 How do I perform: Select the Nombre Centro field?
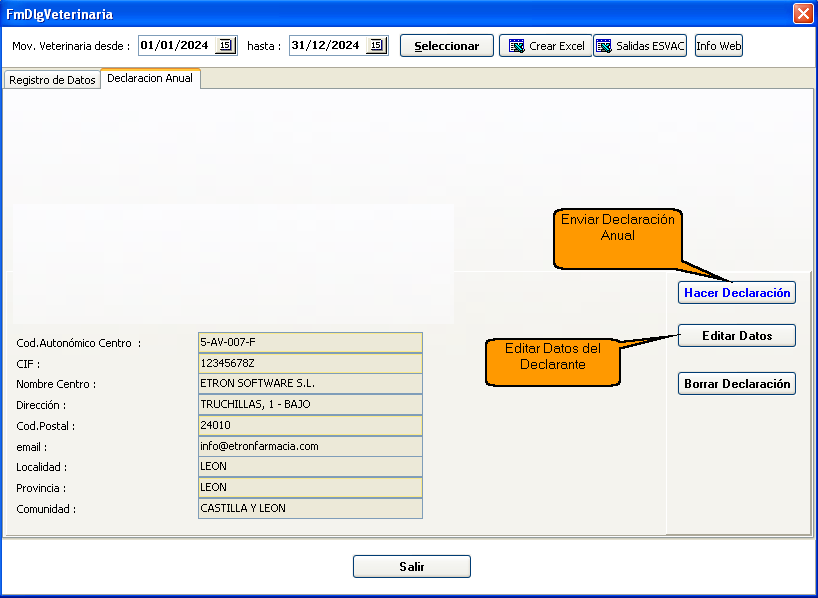tap(310, 383)
